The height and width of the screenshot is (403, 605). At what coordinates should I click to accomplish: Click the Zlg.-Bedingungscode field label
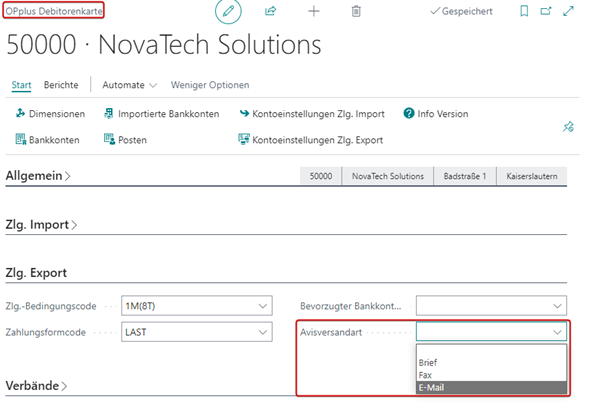coord(51,306)
